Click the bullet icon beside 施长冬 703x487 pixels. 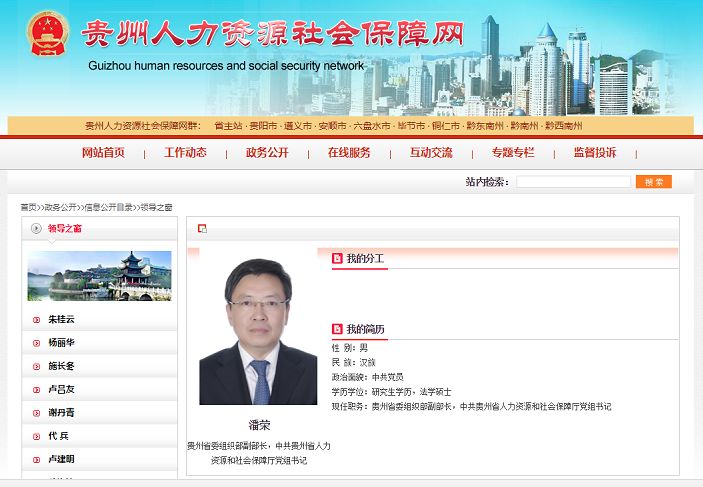pos(37,366)
